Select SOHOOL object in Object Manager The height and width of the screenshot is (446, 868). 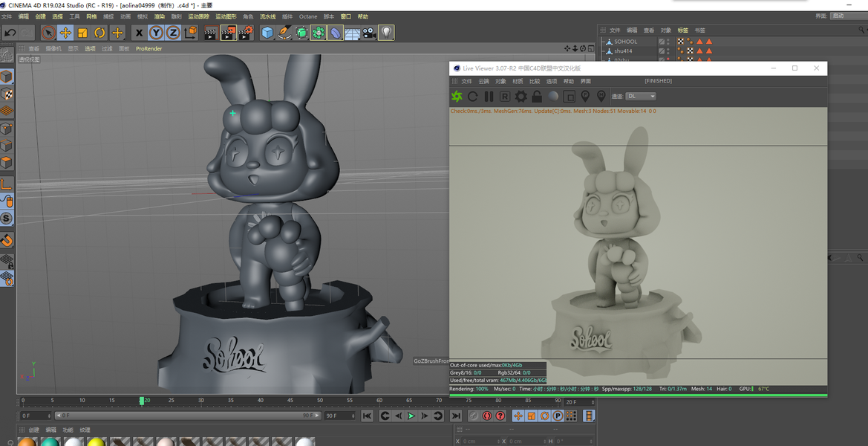[625, 42]
